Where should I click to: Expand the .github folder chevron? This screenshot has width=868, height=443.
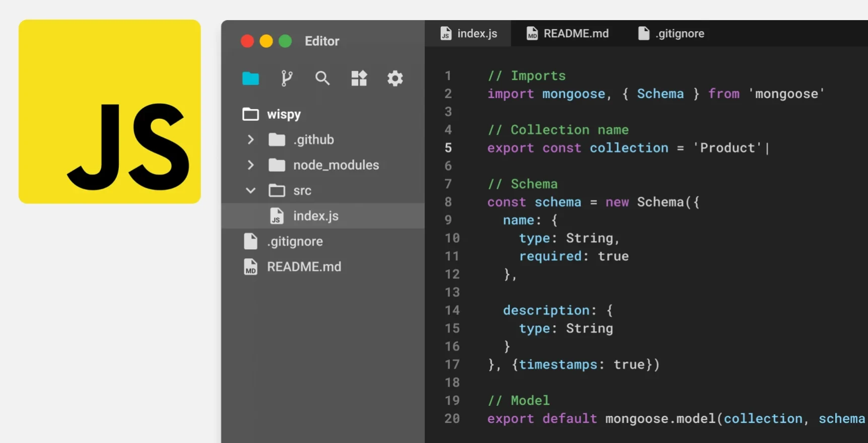[250, 139]
